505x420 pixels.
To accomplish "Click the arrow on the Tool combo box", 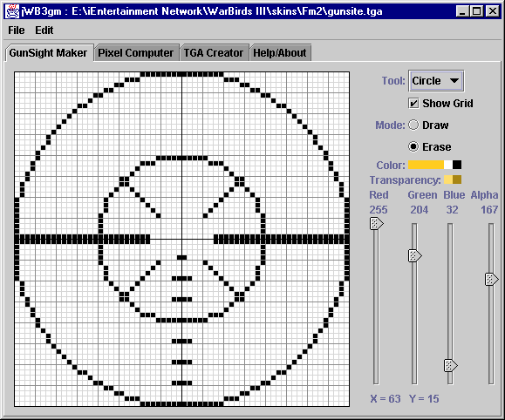I will (x=454, y=80).
